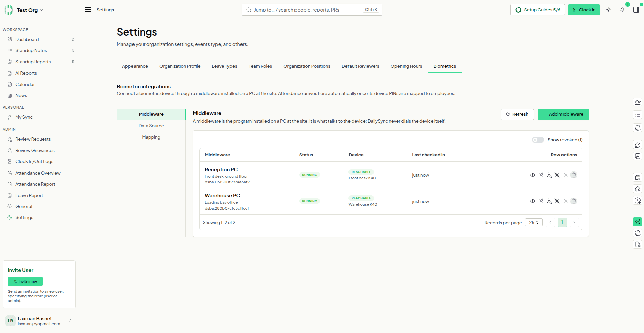
Task: Switch the light/dark theme
Action: pyautogui.click(x=608, y=10)
